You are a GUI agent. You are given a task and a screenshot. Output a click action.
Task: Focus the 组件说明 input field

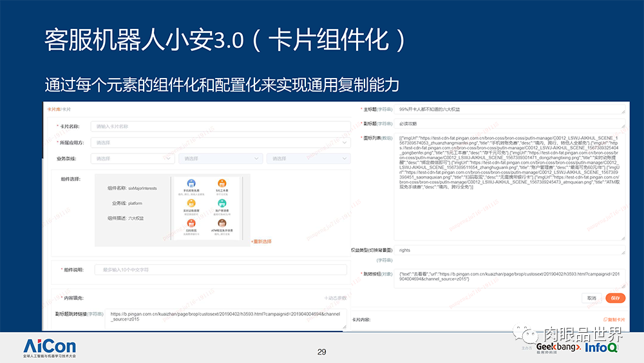click(x=220, y=270)
